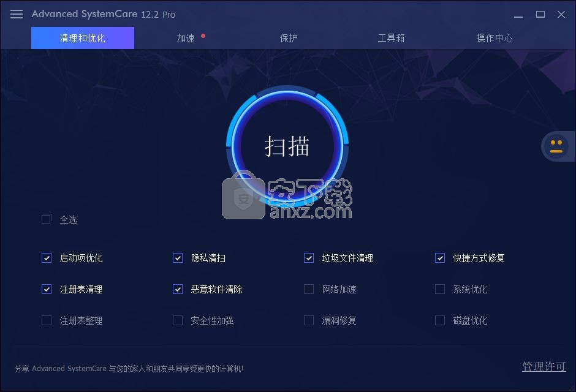Enable the 漏洞修复 checkbox

point(309,320)
